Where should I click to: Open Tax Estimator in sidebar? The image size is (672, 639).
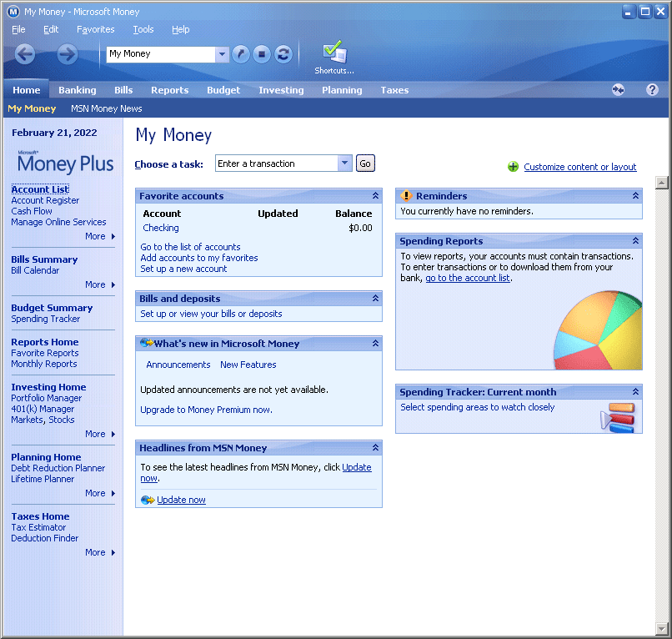pyautogui.click(x=38, y=527)
